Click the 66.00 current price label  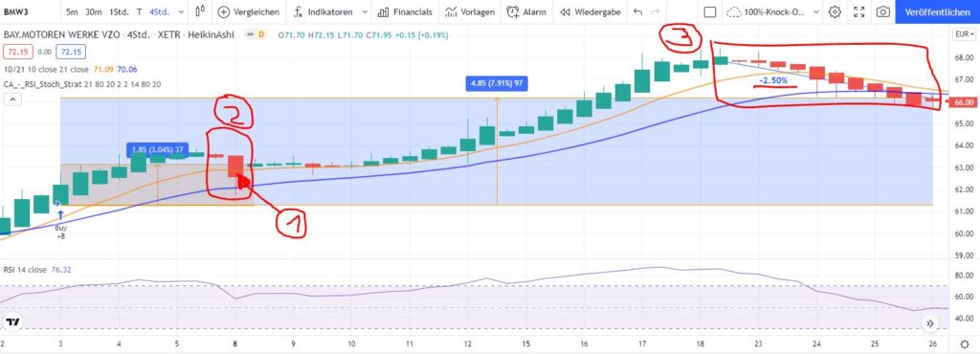[963, 103]
